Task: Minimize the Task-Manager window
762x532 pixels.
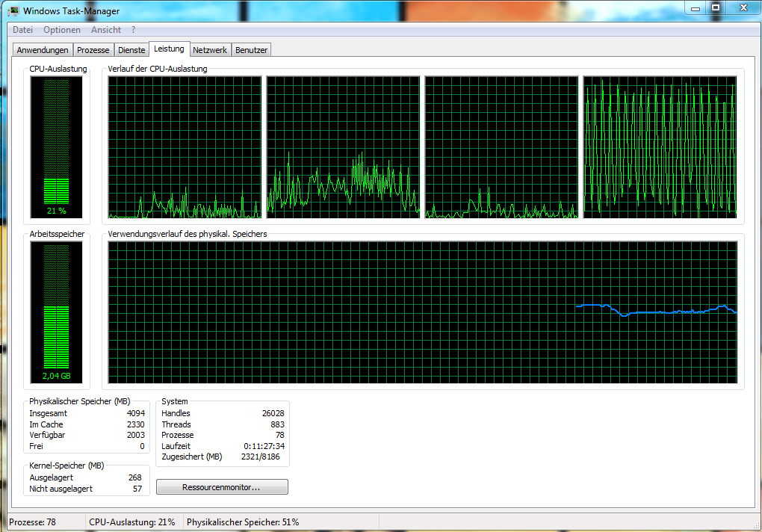Action: [x=696, y=7]
